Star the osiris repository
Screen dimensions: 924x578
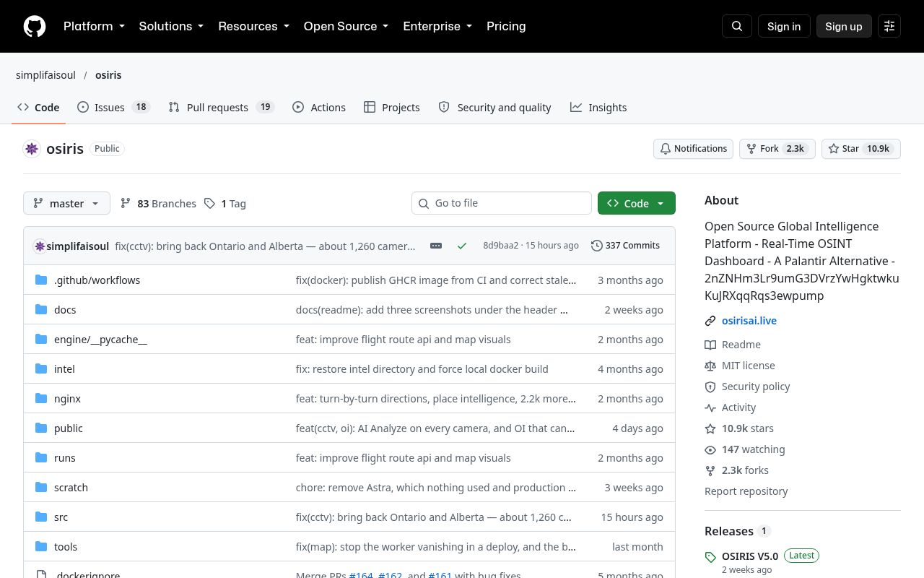861,149
